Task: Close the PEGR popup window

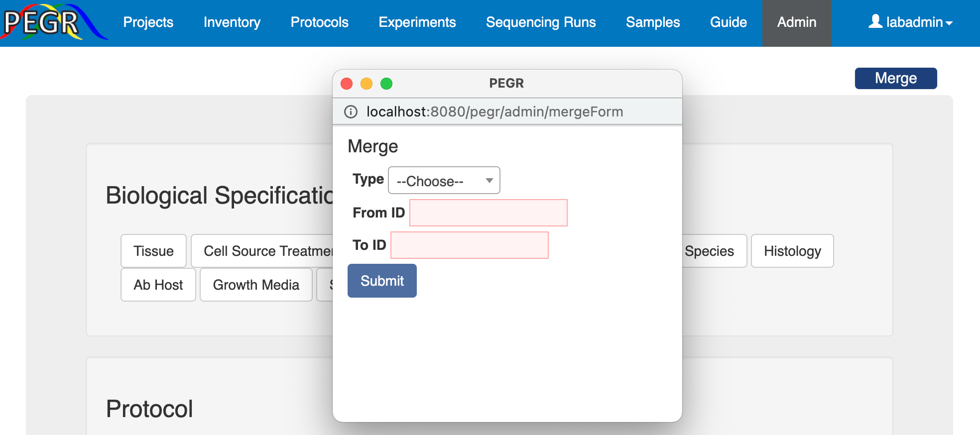Action: [347, 84]
